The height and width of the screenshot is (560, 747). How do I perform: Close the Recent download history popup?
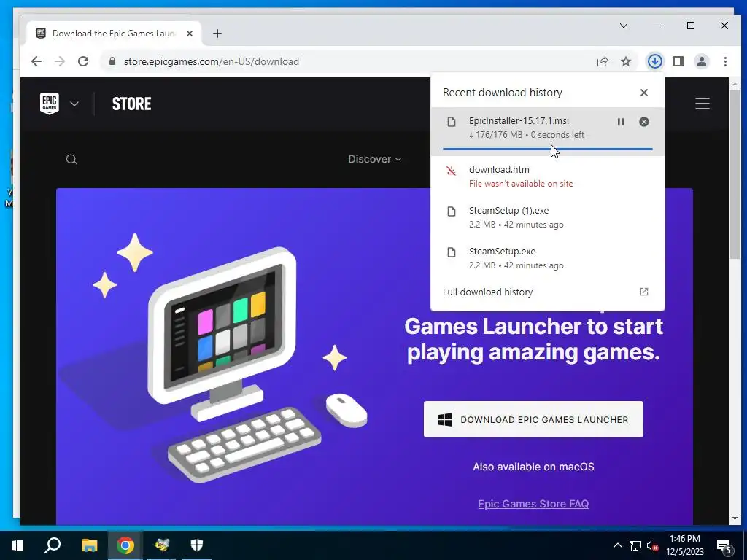643,93
